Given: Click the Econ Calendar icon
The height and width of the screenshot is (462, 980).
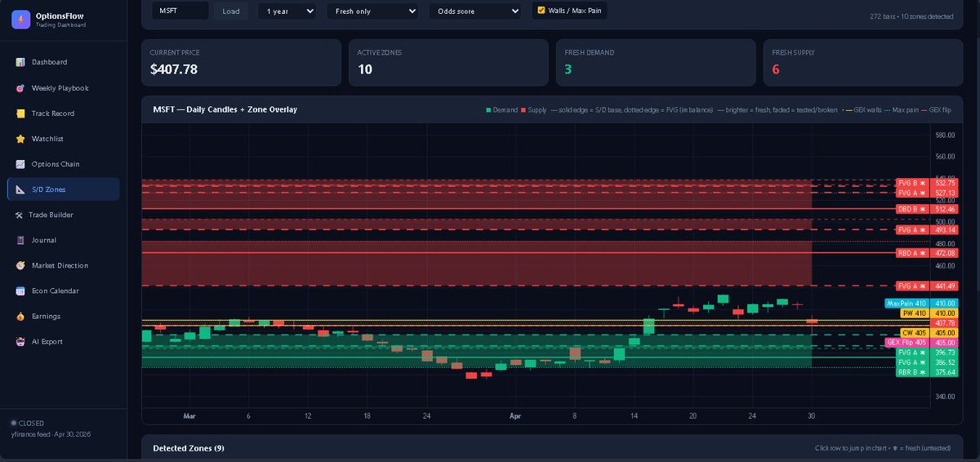Looking at the screenshot, I should pos(20,291).
